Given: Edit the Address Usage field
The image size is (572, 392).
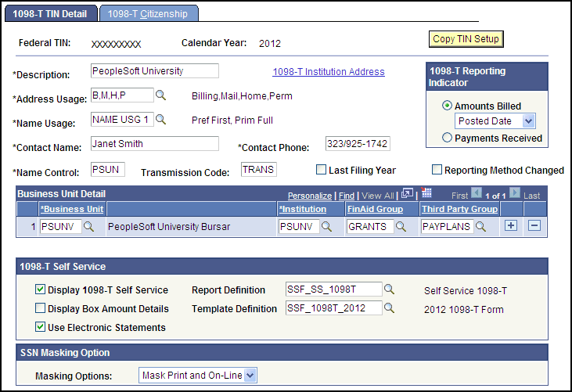Looking at the screenshot, I should (122, 95).
